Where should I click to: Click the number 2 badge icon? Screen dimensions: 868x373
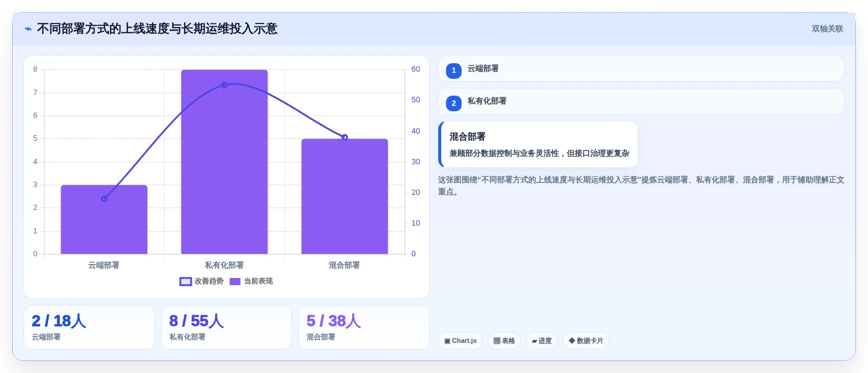point(454,103)
